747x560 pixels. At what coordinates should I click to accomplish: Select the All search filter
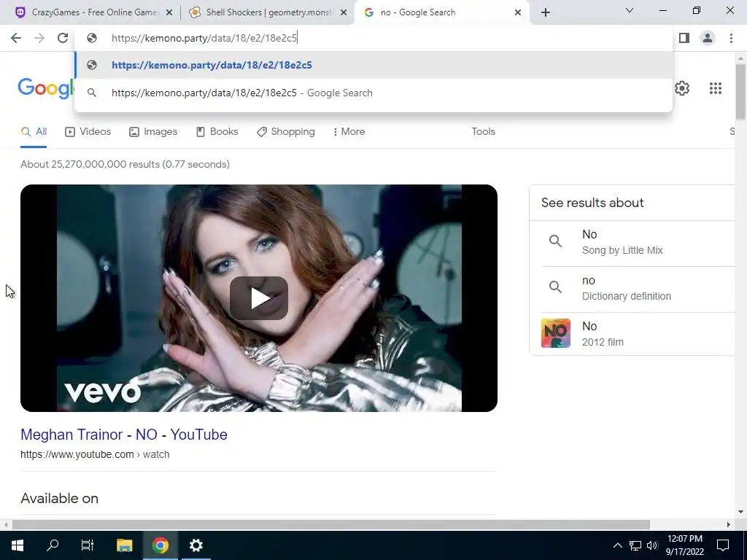(34, 132)
